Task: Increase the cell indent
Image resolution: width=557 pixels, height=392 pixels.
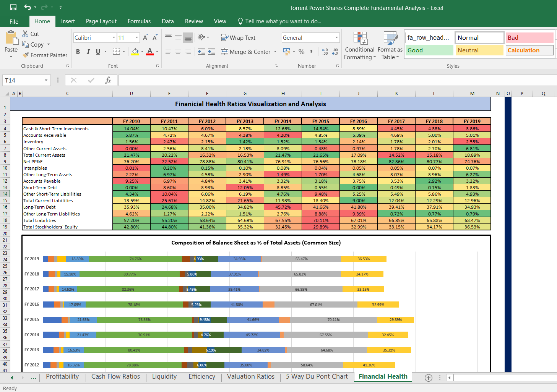Action: [x=211, y=51]
